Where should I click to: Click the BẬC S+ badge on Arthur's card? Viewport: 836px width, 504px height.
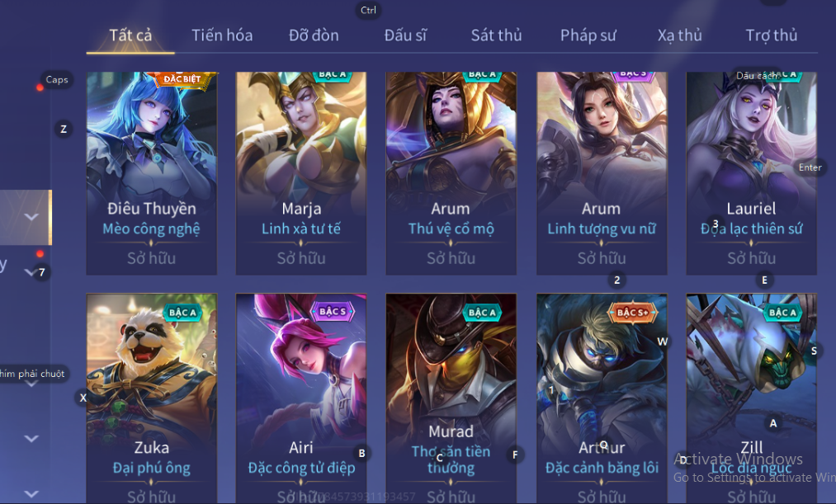[x=632, y=312]
